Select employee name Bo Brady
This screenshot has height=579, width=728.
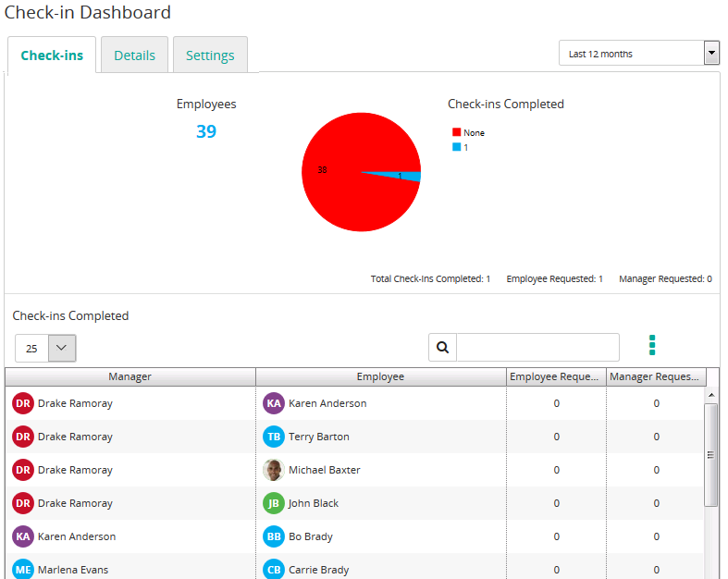(x=311, y=536)
